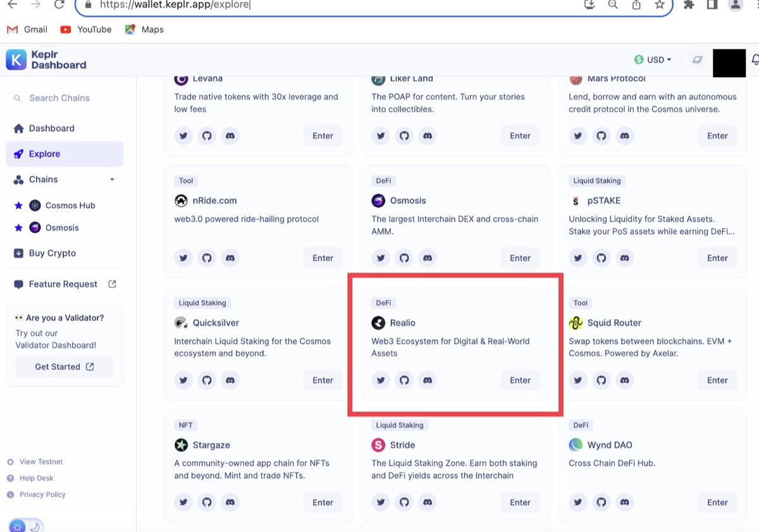Open GitHub link on Osmosis card

click(x=404, y=258)
